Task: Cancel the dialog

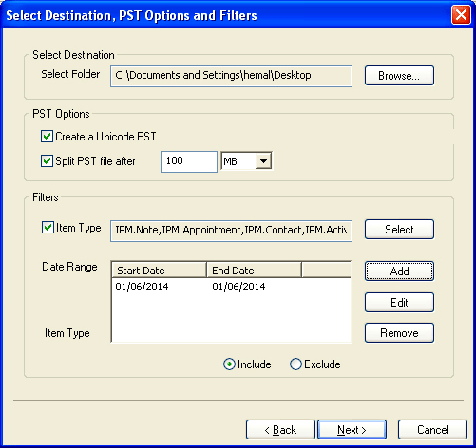Action: (x=432, y=430)
